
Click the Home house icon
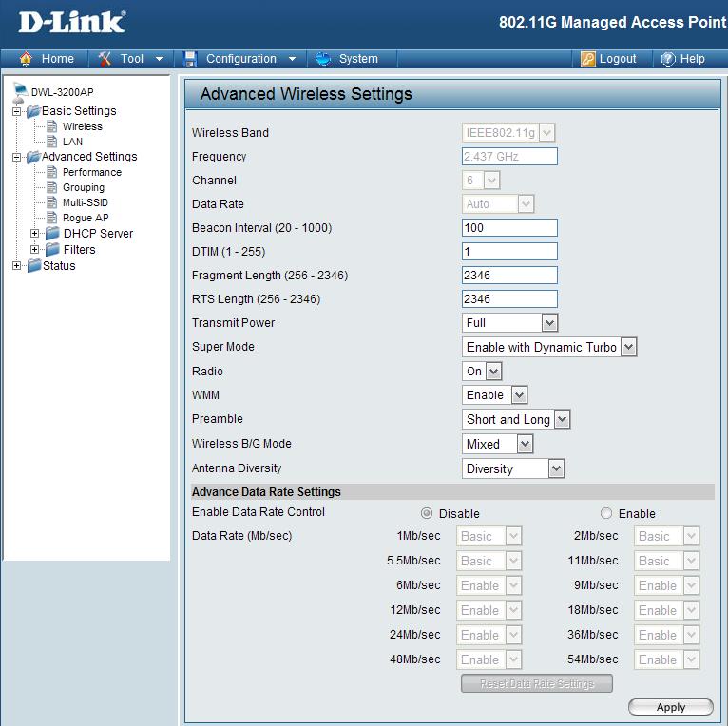(26, 59)
